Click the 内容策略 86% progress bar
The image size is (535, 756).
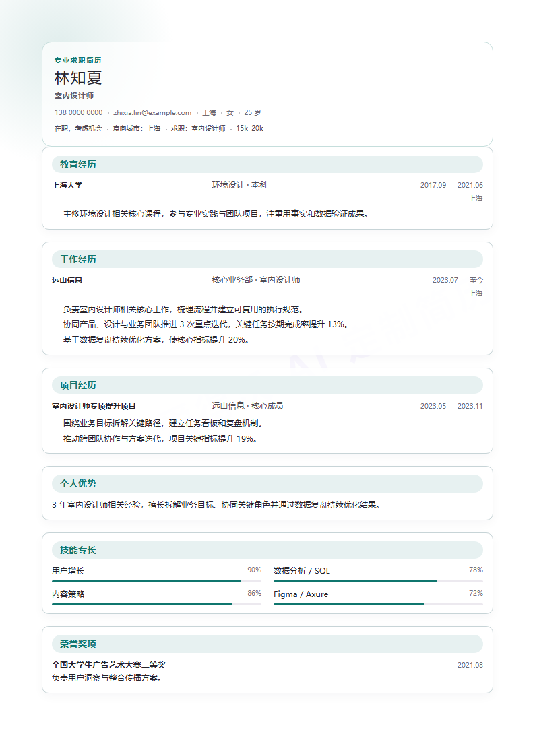point(157,604)
